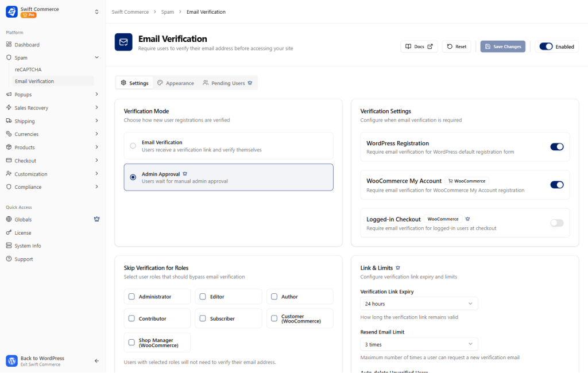Switch to the Appearance tab
The height and width of the screenshot is (373, 588).
pyautogui.click(x=176, y=83)
